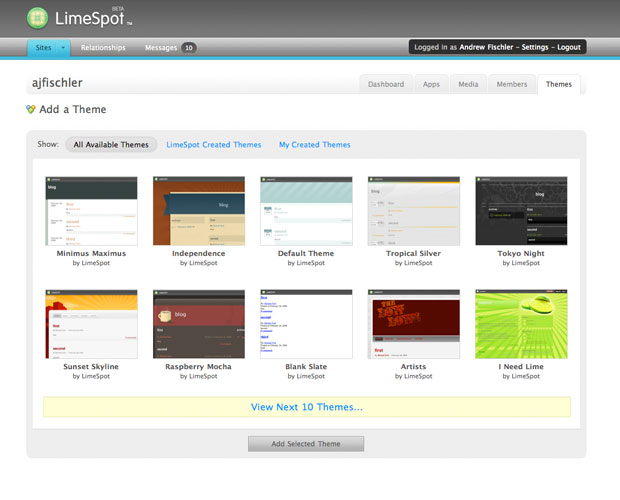Click the Minimus Maximus title text
This screenshot has width=620, height=500.
click(x=91, y=253)
